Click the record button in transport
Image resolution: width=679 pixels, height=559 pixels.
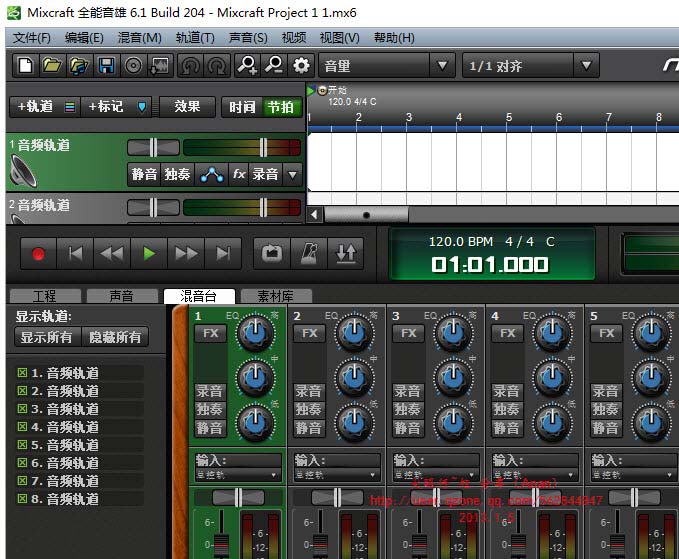39,254
